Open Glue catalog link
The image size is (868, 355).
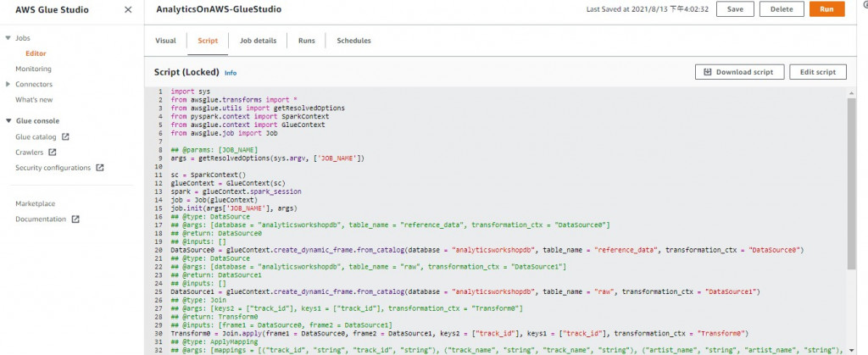tap(36, 136)
